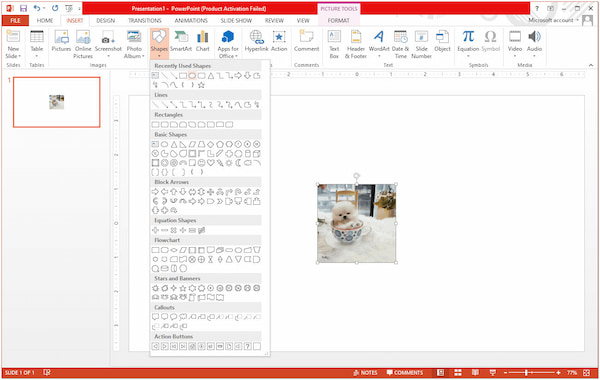
Task: Pick the Cube shape in Basic Shapes
Action: [257, 154]
